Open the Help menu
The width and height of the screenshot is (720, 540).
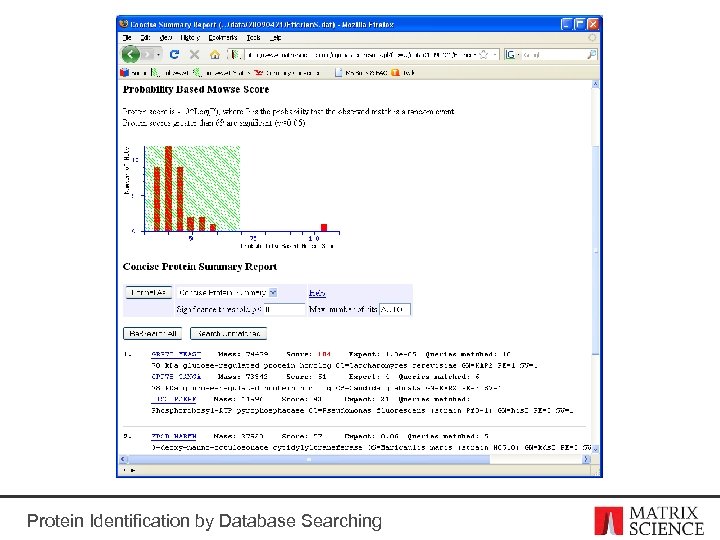[x=275, y=38]
